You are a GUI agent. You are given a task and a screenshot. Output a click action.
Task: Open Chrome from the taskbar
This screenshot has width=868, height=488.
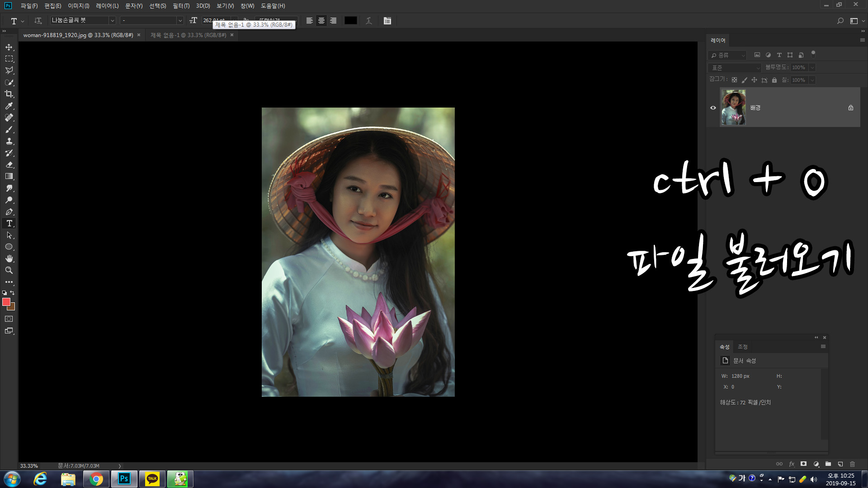[x=96, y=479]
